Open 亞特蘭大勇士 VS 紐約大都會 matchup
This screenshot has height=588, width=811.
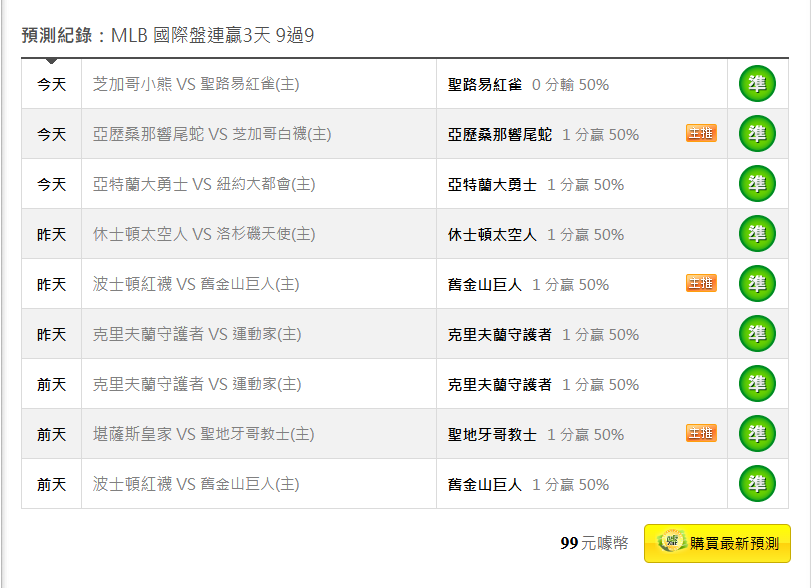pos(204,184)
